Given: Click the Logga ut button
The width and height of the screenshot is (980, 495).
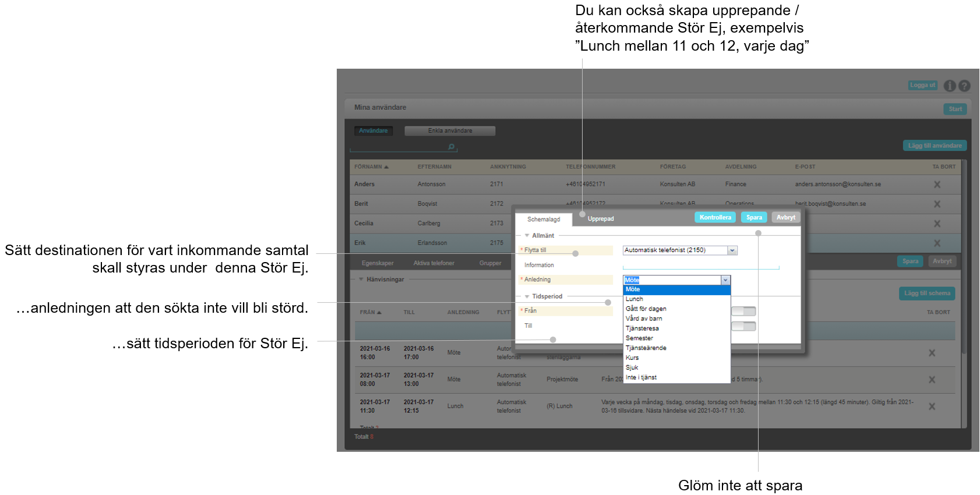Looking at the screenshot, I should pos(923,85).
